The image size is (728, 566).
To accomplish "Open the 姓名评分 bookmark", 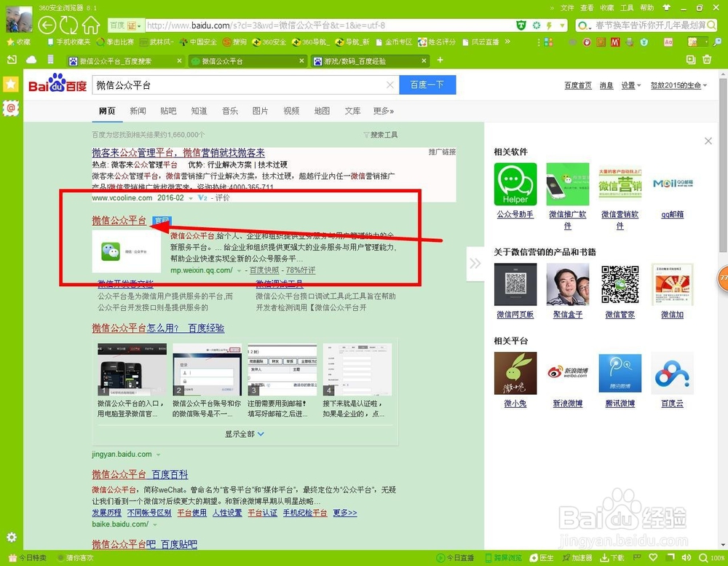I will tap(437, 42).
